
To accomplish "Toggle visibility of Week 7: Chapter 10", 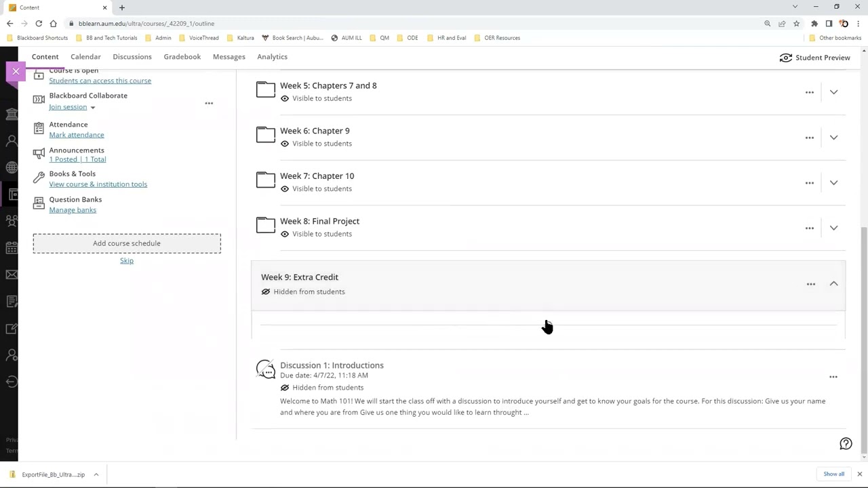I will click(316, 189).
